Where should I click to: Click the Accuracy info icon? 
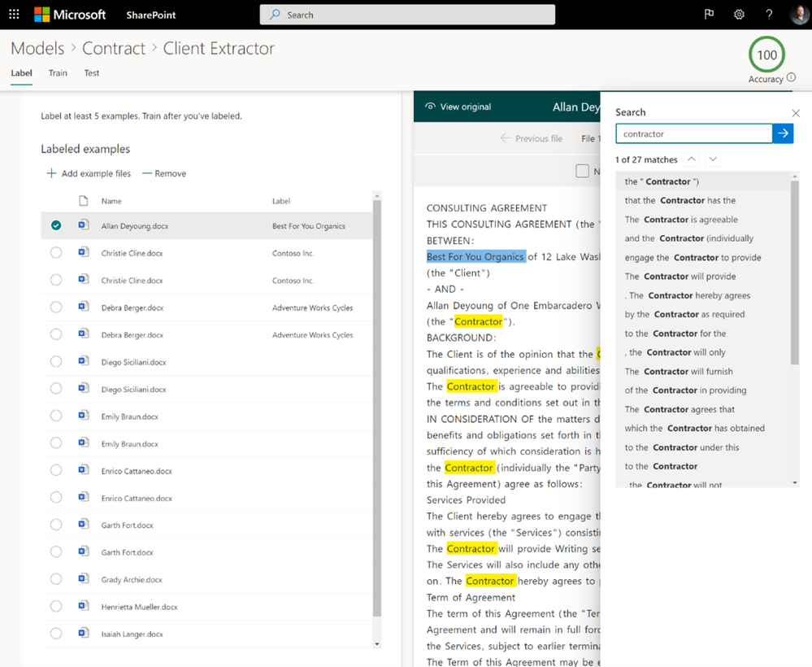coord(791,78)
